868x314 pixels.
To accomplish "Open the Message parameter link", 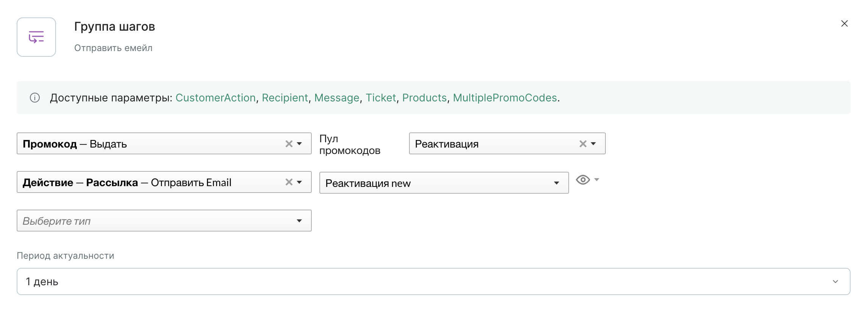I will tap(337, 98).
